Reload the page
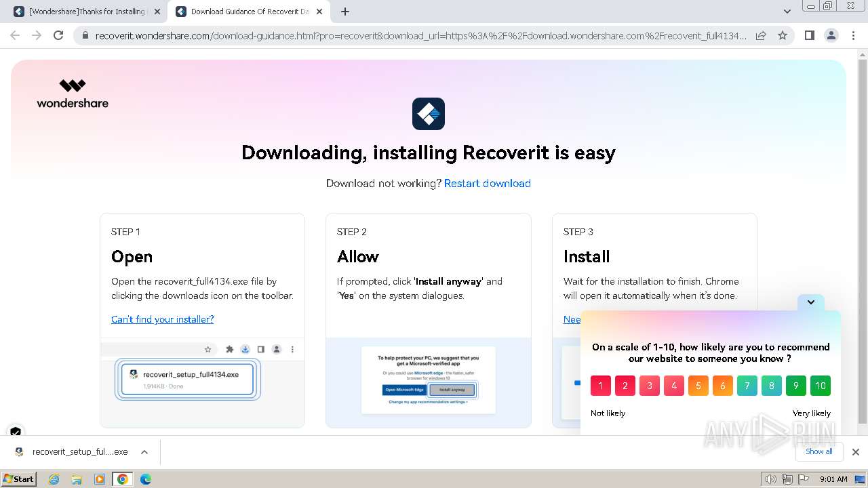Image resolution: width=868 pixels, height=488 pixels. 58,35
